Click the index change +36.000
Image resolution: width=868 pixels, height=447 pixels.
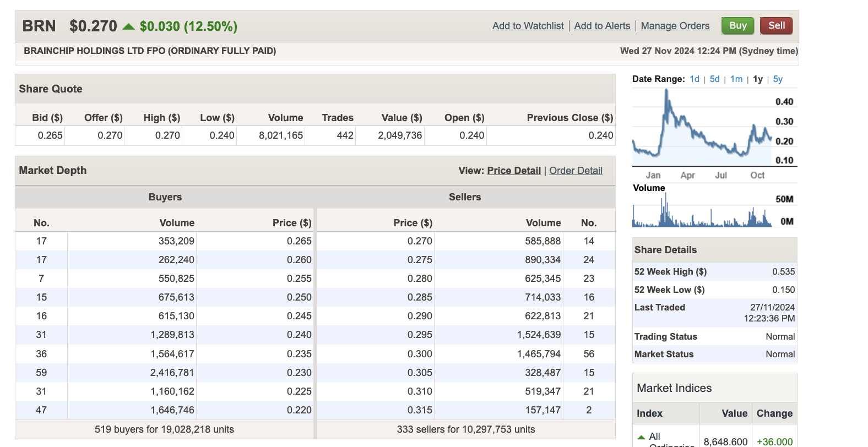pyautogui.click(x=774, y=442)
